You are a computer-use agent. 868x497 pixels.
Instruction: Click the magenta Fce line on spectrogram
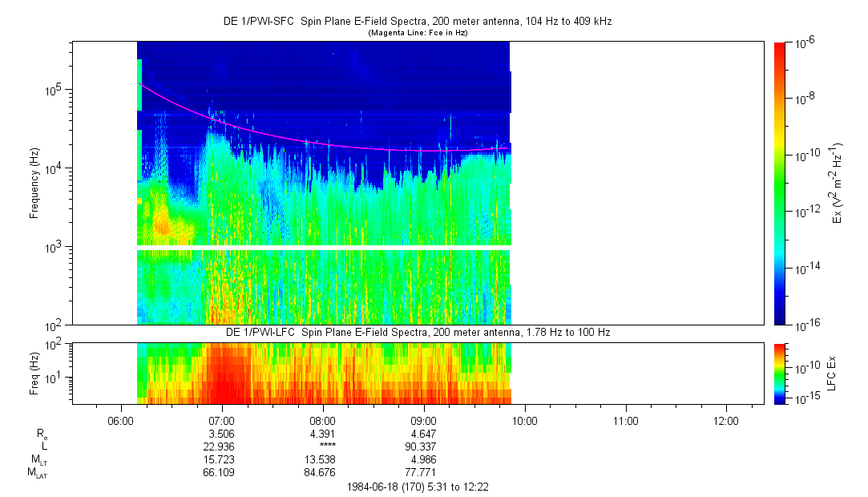pos(321,143)
